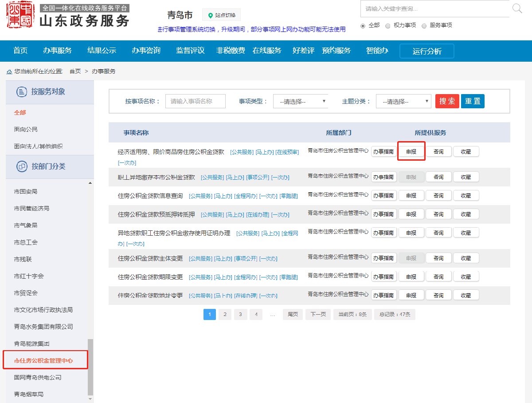This screenshot has width=532, height=403.
Task: Open the 事项类型 dropdown
Action: (300, 101)
